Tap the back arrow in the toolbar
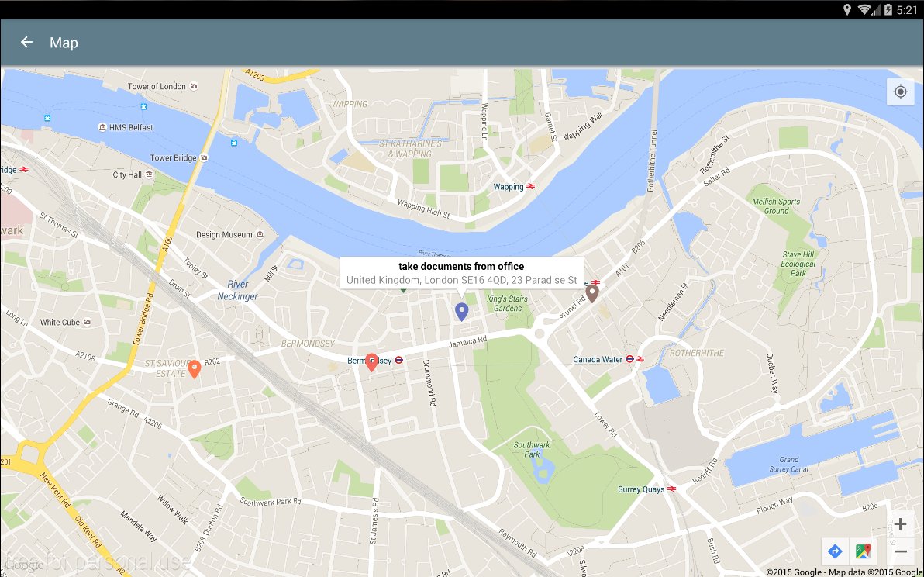Screen dimensions: 924x577 point(27,43)
